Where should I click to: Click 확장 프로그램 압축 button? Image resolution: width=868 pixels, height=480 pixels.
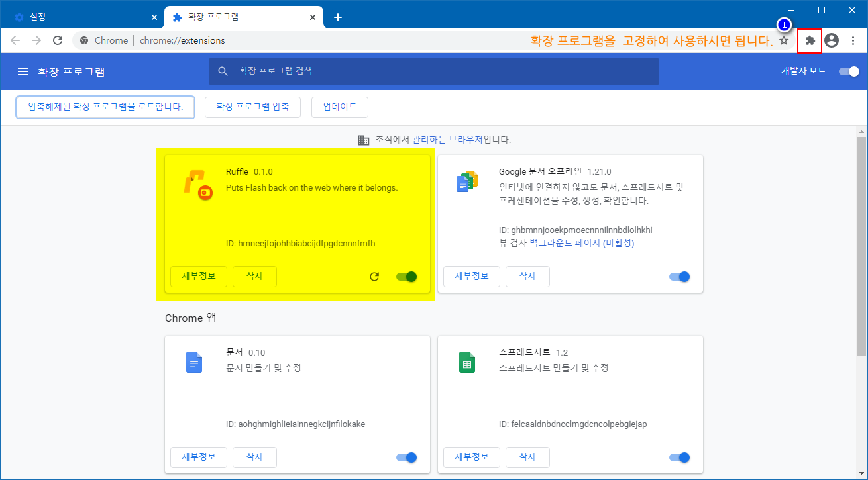tap(252, 107)
